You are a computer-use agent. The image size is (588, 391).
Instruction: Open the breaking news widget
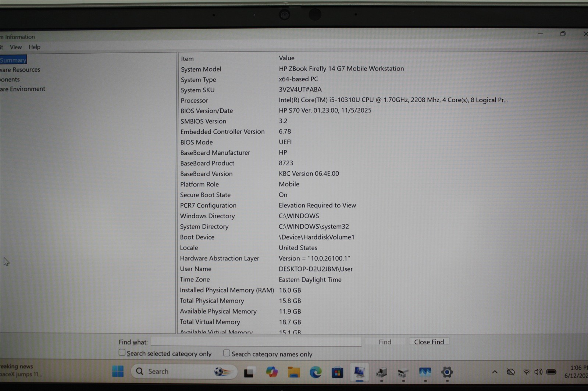pos(21,370)
